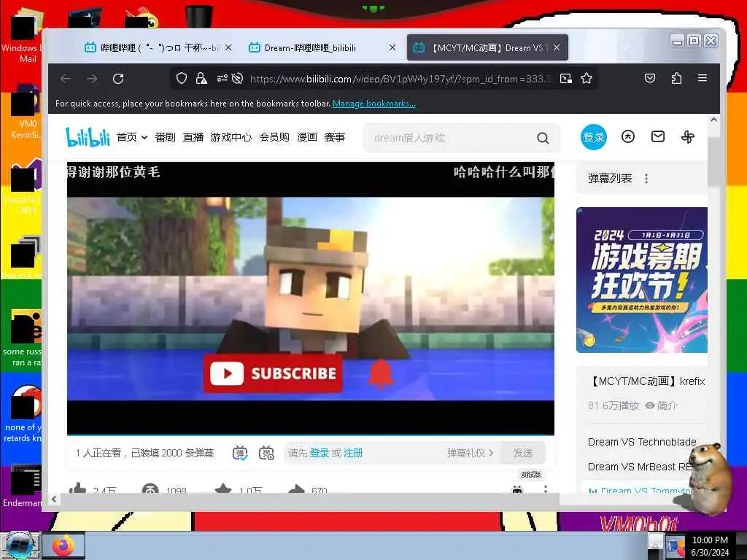
Task: Toggle the danmaku display switch icon
Action: tap(240, 453)
